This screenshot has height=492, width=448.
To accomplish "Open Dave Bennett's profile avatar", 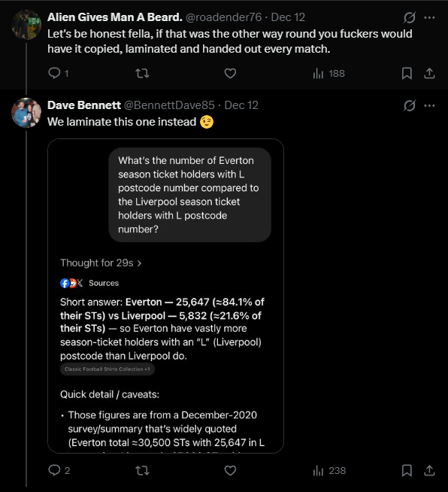I will (x=26, y=113).
